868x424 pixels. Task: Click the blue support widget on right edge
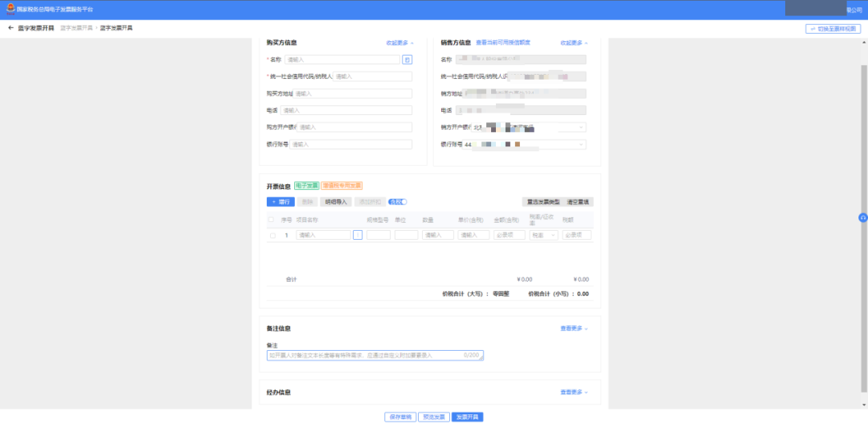point(862,217)
